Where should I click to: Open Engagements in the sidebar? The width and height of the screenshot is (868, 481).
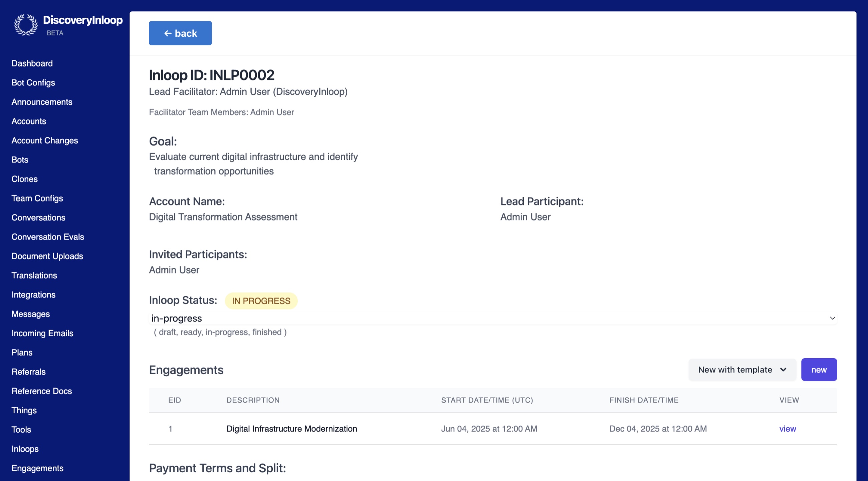(x=37, y=468)
